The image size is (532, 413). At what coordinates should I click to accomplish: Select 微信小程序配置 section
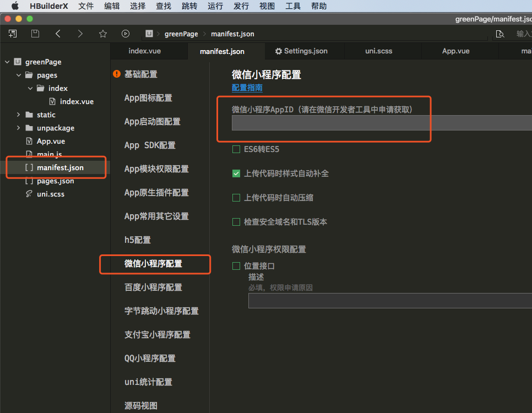click(153, 264)
